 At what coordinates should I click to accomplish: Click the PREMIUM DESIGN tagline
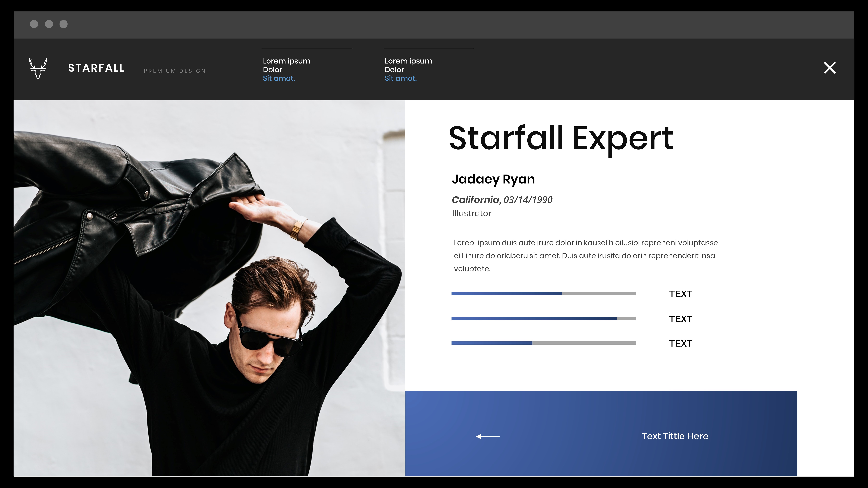tap(175, 71)
